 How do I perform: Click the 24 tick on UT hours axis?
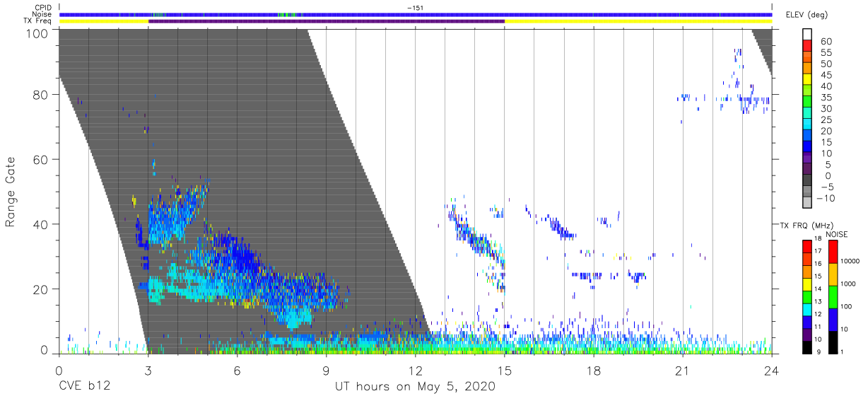772,370
